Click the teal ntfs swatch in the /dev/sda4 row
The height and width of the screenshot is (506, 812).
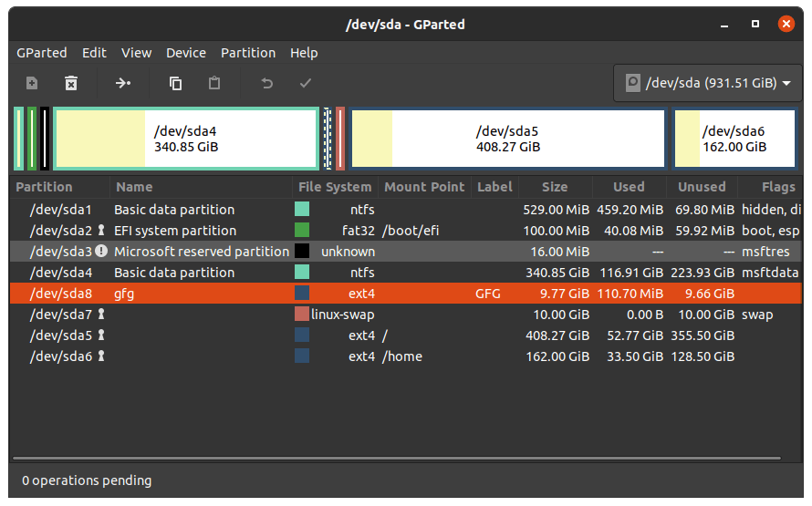(x=302, y=272)
